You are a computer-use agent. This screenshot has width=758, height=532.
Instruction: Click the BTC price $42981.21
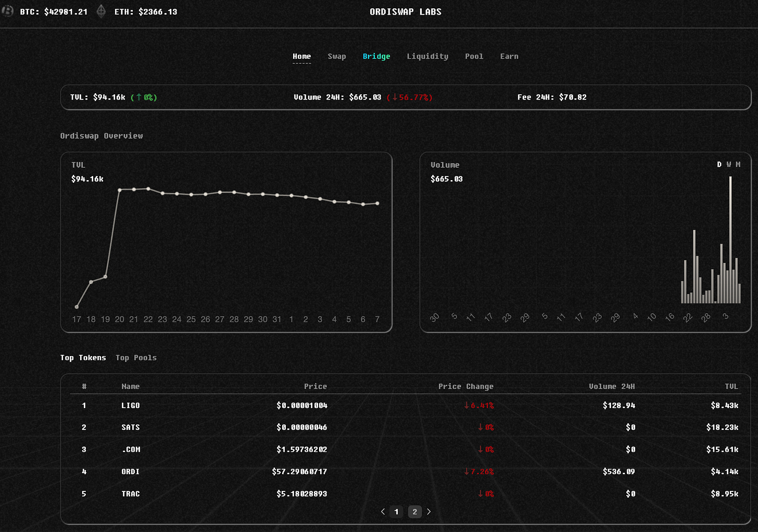66,11
